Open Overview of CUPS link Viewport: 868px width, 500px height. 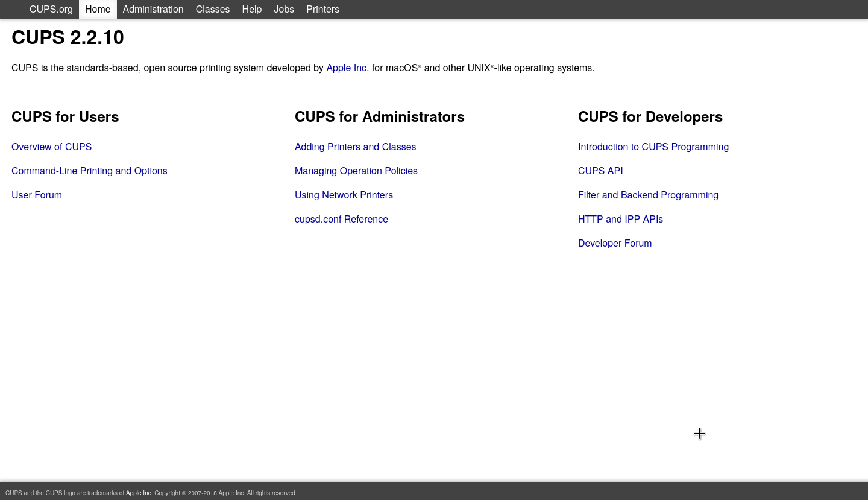51,147
